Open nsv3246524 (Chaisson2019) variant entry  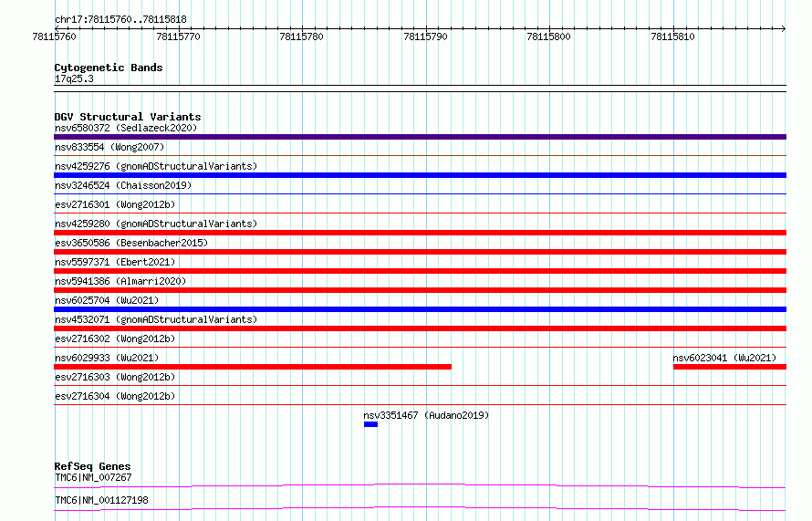point(123,185)
